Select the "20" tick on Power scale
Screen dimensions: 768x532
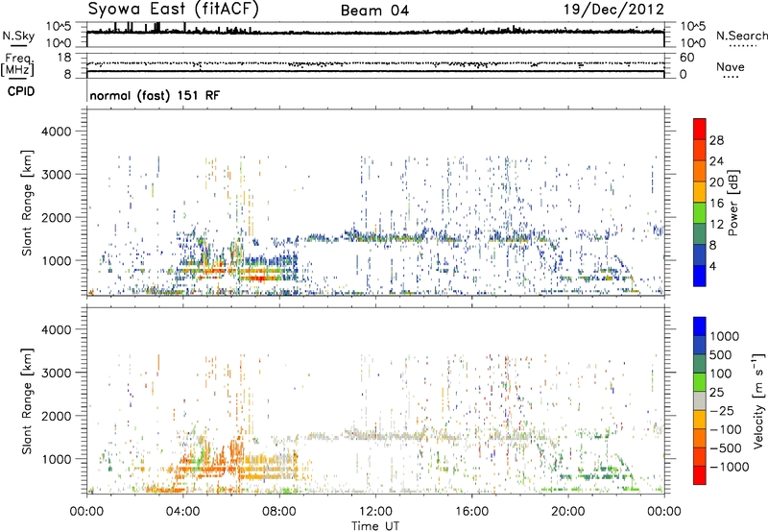(716, 182)
